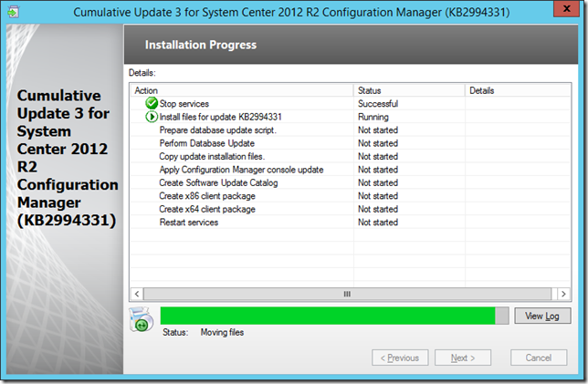The width and height of the screenshot is (588, 384).
Task: Click the installer package icon near progress bar
Action: tap(142, 319)
